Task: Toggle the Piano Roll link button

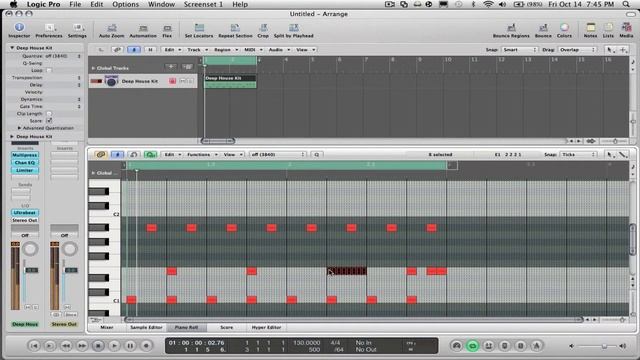Action: 100,155
